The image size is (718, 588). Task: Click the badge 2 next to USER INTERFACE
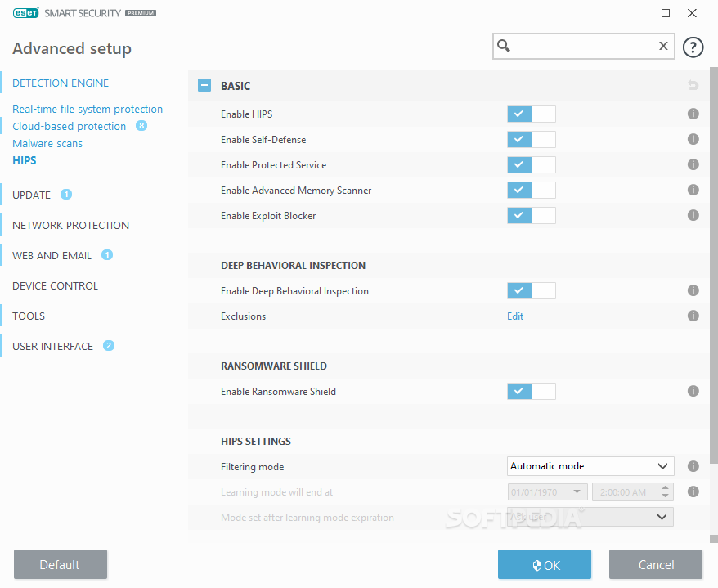(x=109, y=345)
